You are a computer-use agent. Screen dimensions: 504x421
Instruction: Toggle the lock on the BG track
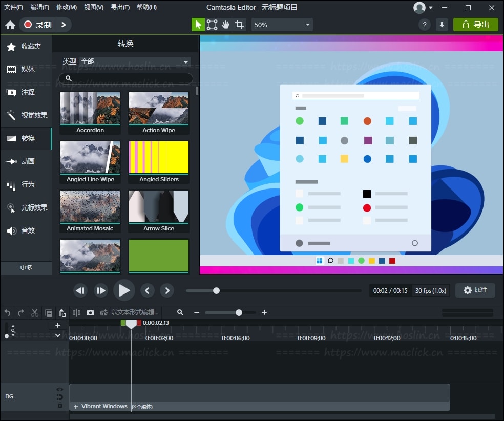point(60,405)
